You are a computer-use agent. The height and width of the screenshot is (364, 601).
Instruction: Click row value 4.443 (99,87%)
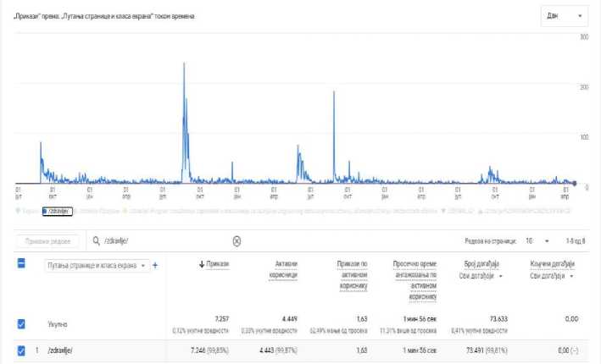[x=278, y=350]
